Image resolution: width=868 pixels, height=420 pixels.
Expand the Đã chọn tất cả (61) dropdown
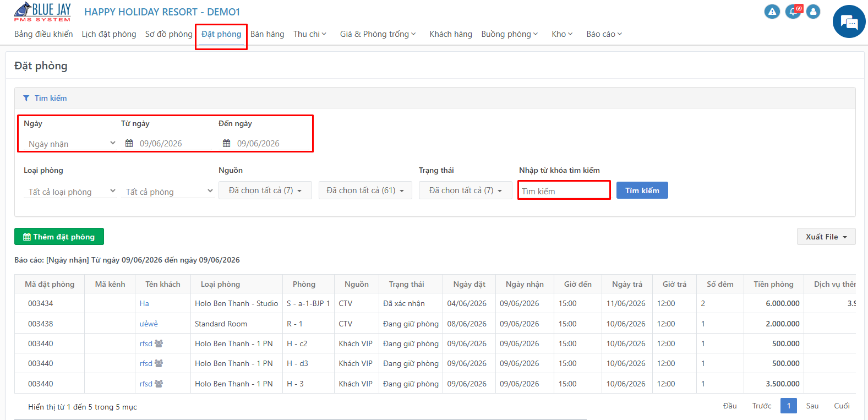coord(365,190)
